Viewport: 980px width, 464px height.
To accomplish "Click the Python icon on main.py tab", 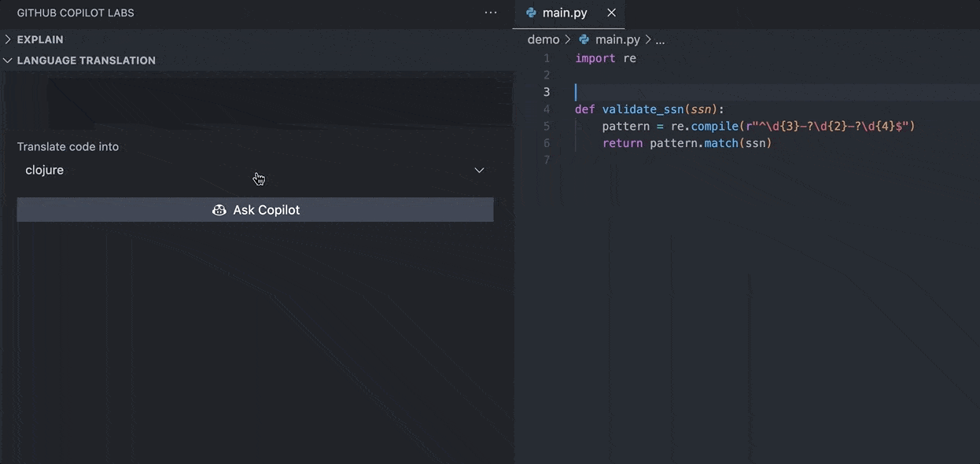I will click(531, 13).
